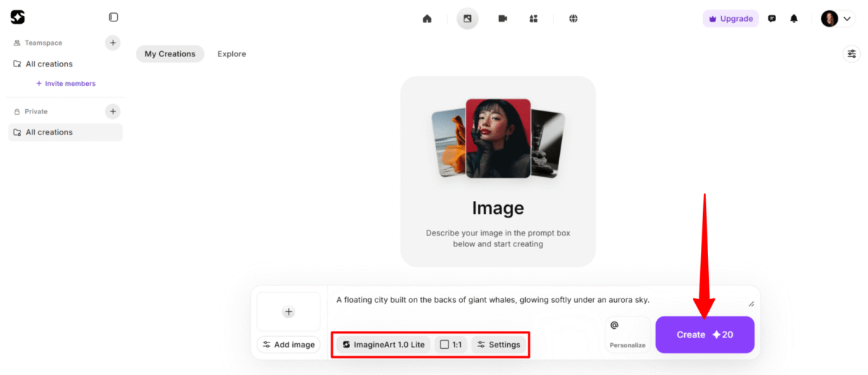The width and height of the screenshot is (868, 375).
Task: Add a new Private folder with plus
Action: (x=113, y=111)
